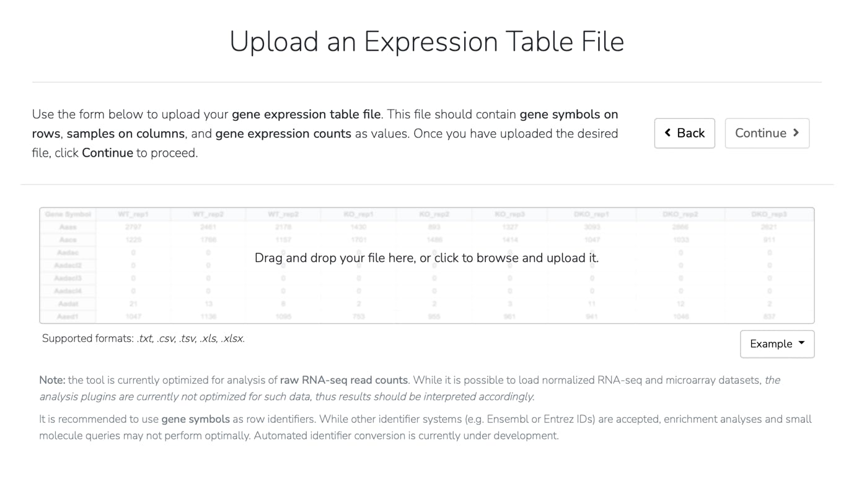The image size is (854, 504).
Task: Click the drag and drop upload area
Action: tap(426, 291)
